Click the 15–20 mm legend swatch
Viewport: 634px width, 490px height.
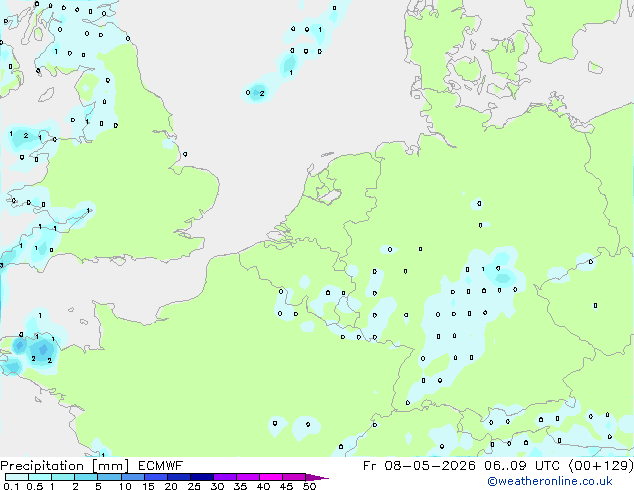tap(155, 477)
